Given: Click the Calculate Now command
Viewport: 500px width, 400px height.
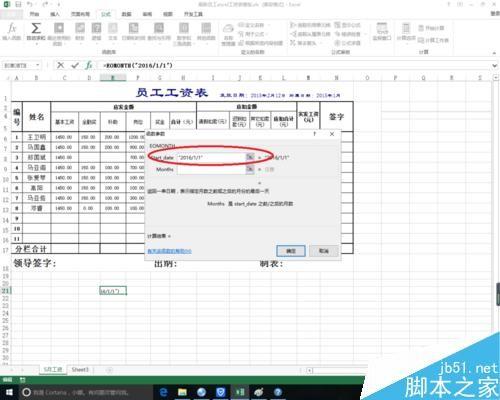Looking at the screenshot, I should (431, 28).
